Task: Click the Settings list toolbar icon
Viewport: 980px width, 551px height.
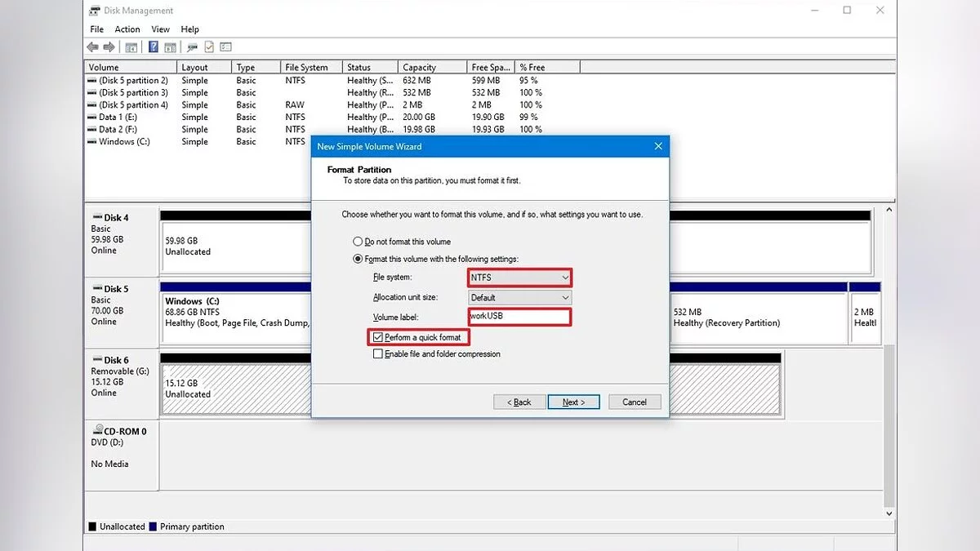Action: 226,47
